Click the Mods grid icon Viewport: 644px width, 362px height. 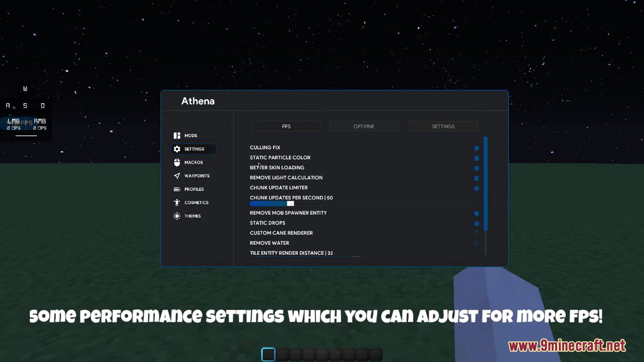coord(177,136)
